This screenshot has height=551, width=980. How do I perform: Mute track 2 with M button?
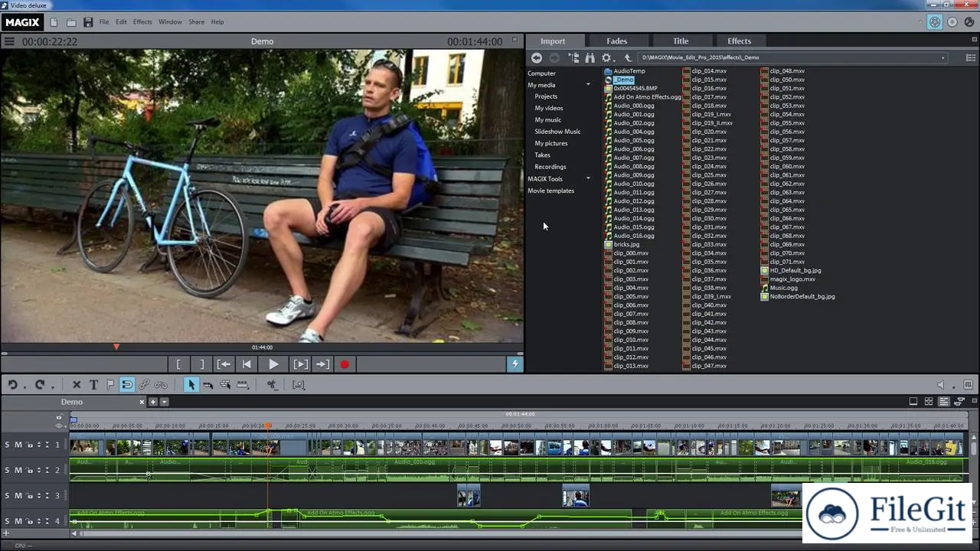click(x=18, y=470)
